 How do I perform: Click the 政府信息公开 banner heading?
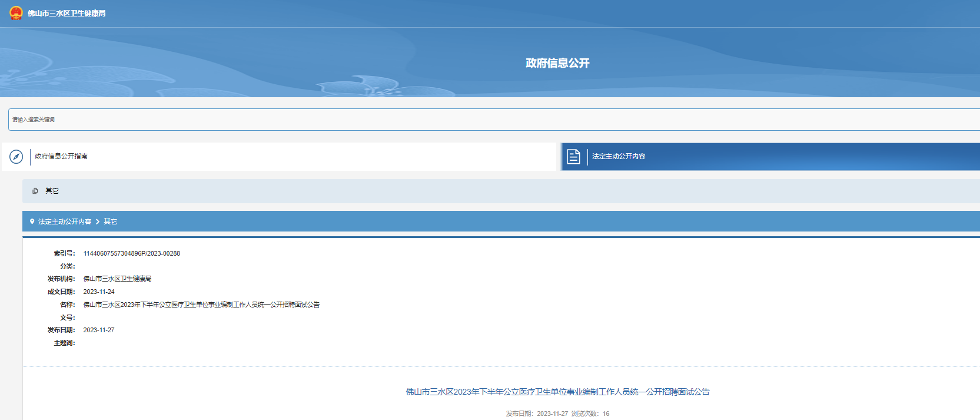click(x=557, y=63)
